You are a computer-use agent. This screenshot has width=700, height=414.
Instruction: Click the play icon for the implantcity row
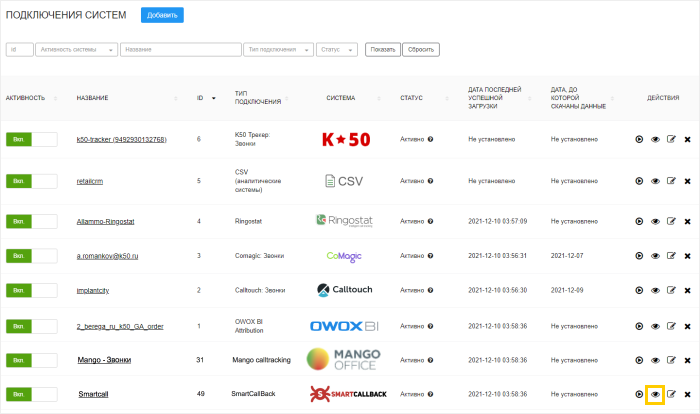639,290
